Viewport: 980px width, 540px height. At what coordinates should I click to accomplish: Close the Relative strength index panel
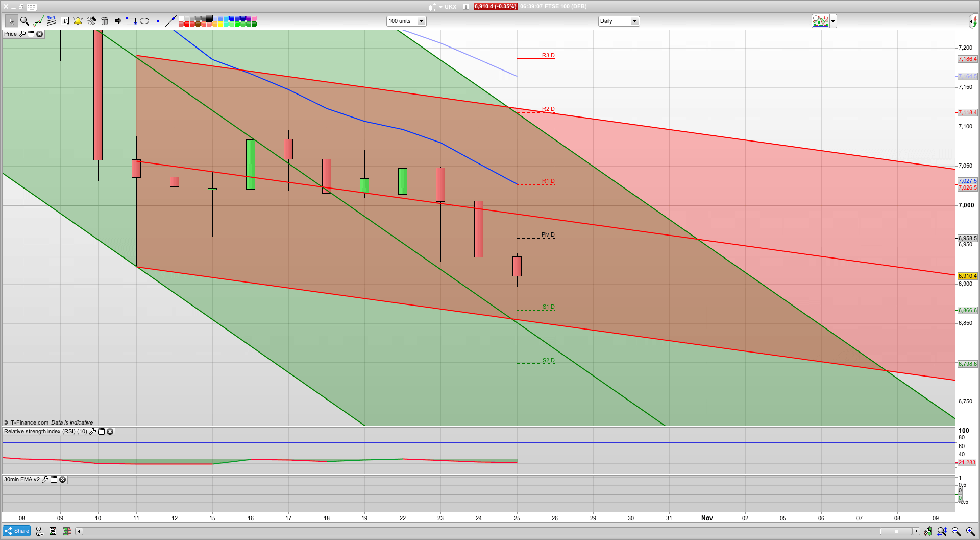(x=110, y=431)
